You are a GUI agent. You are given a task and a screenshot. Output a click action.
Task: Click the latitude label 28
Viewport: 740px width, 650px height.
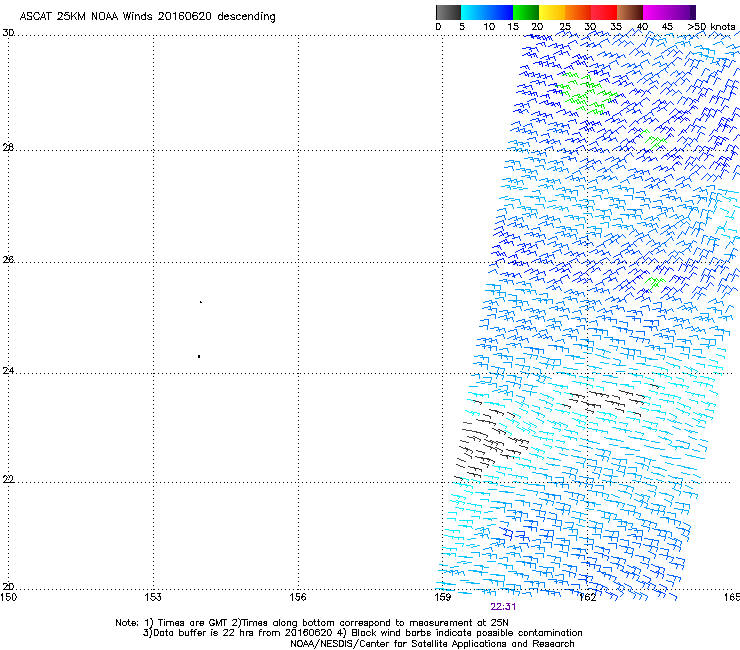(x=8, y=148)
